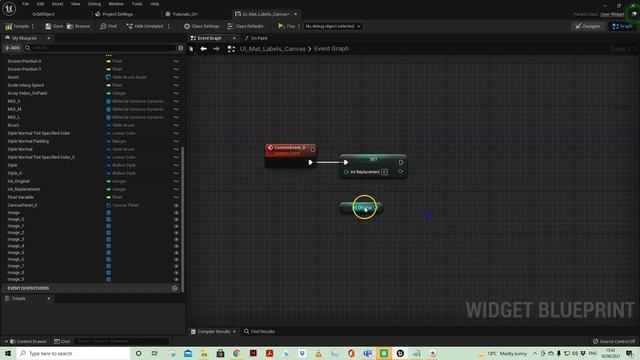
Task: Open the File menu
Action: pos(25,4)
